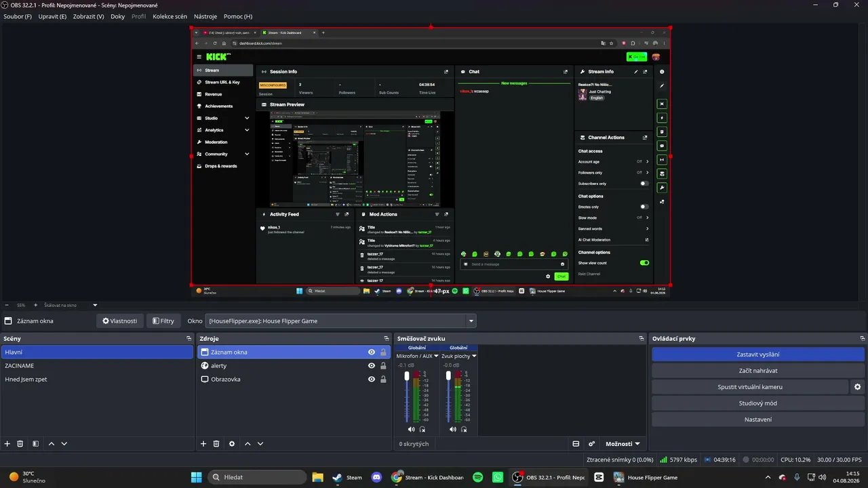Select the ZACINAME scene
This screenshot has height=488, width=868.
(x=97, y=366)
